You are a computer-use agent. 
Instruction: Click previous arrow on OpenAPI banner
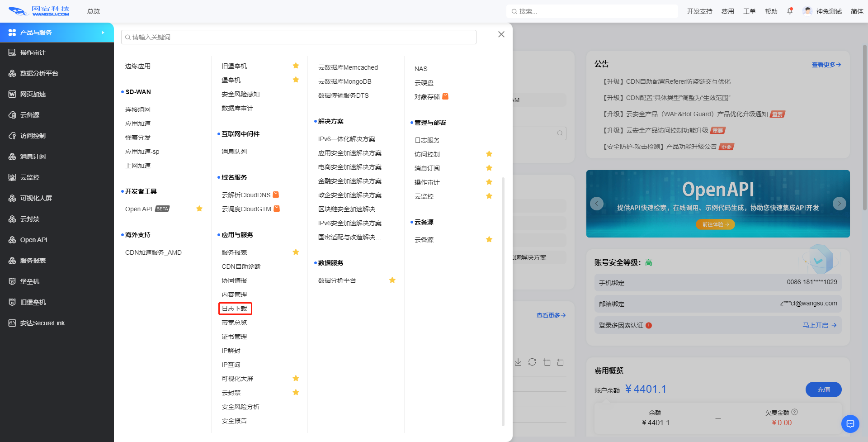pyautogui.click(x=597, y=204)
